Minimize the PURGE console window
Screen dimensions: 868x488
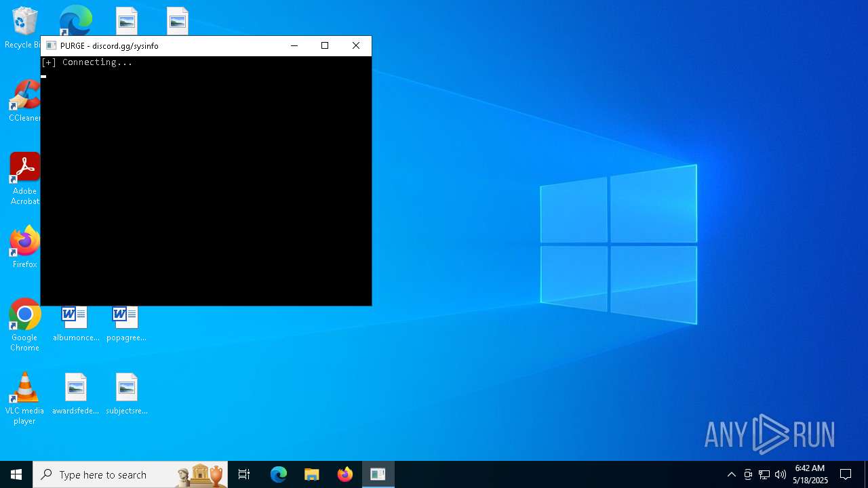(294, 45)
